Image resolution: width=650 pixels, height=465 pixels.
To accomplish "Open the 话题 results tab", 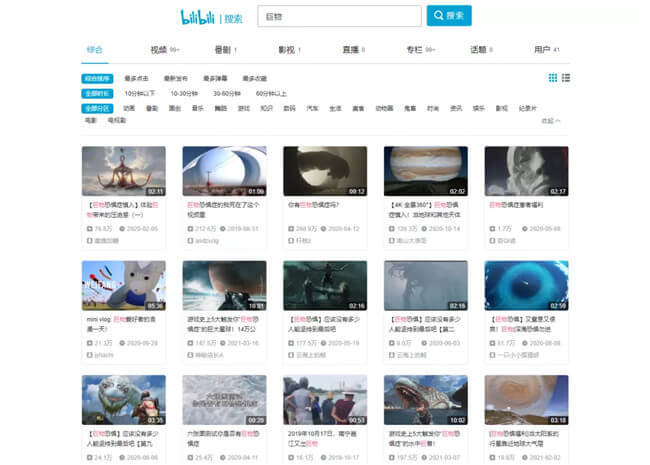I will click(x=481, y=50).
